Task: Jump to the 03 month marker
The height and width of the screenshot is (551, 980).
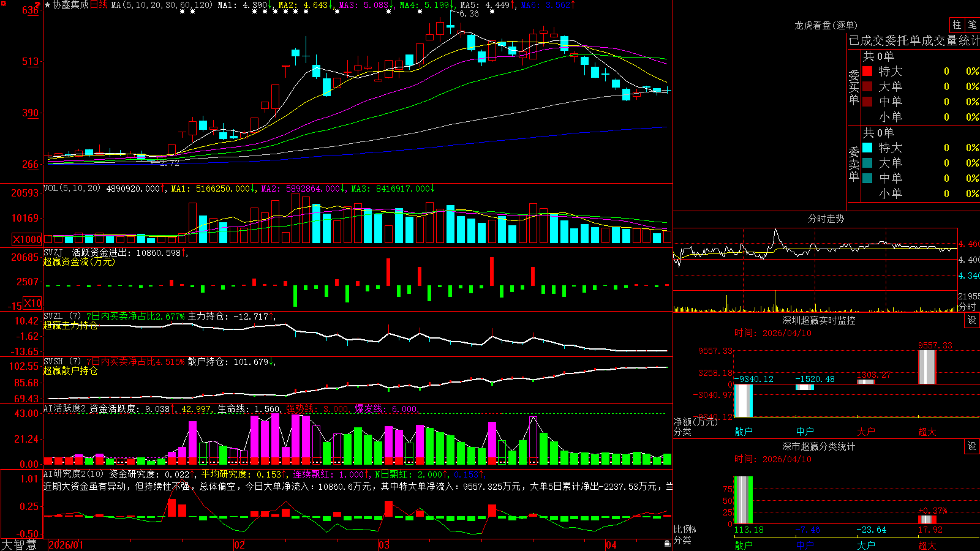Action: tap(384, 545)
